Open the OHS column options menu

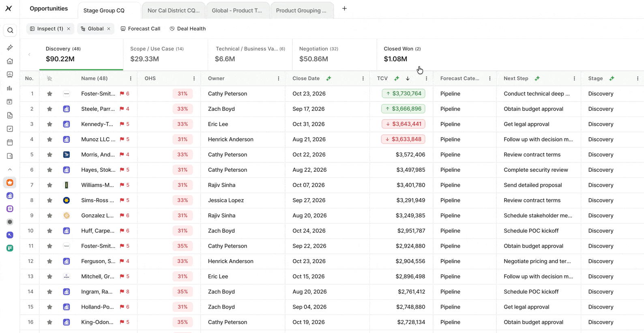pos(194,78)
